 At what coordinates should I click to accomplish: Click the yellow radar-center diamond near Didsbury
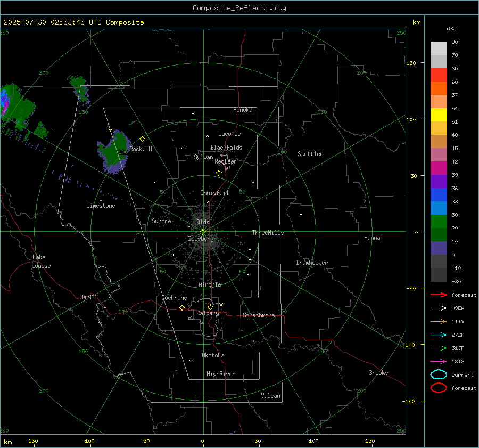pyautogui.click(x=203, y=232)
